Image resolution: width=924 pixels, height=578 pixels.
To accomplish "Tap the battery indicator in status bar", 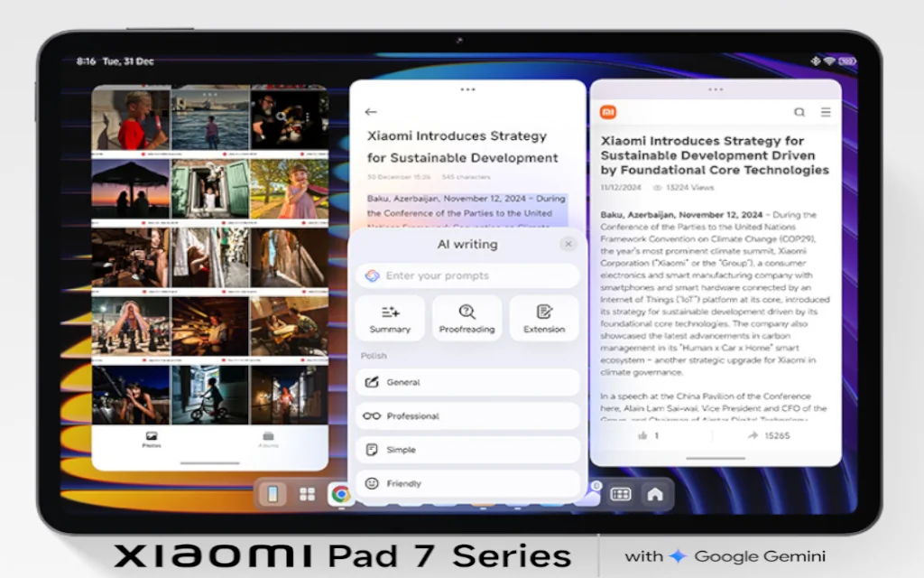I will (847, 61).
